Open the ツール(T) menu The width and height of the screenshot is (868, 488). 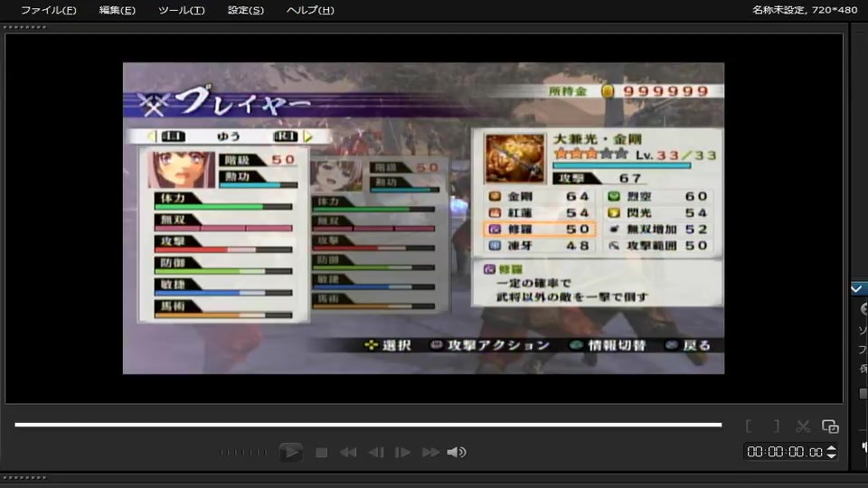181,10
